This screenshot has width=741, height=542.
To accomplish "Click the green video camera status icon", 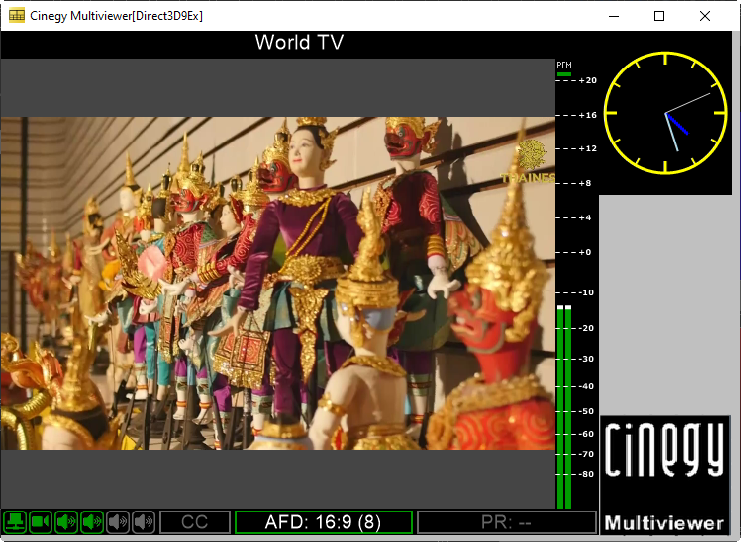I will [x=41, y=521].
